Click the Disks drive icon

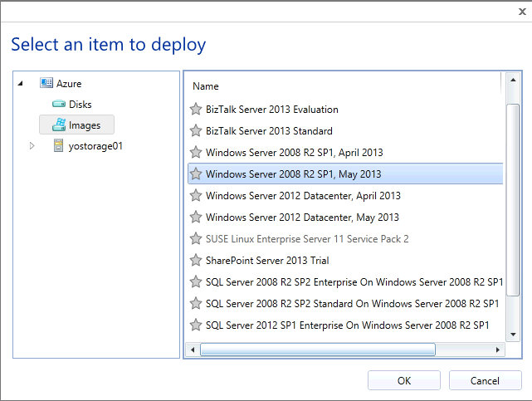(x=59, y=105)
